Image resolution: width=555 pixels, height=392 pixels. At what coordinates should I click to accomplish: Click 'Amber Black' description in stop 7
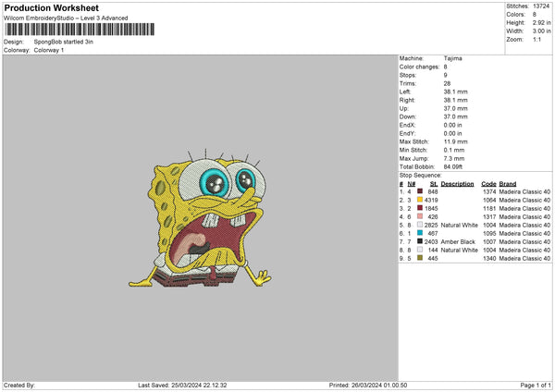click(x=458, y=241)
